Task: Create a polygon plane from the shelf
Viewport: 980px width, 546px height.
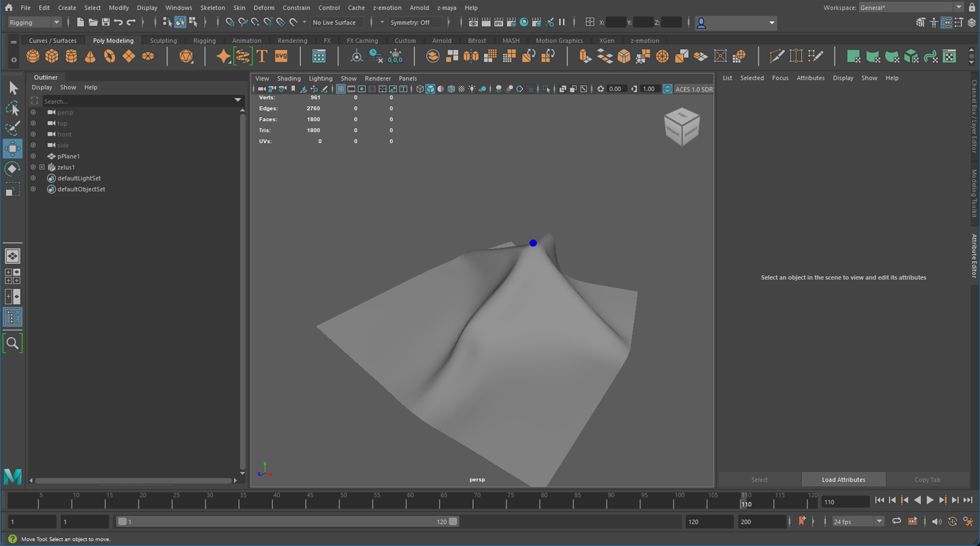Action: pyautogui.click(x=128, y=56)
